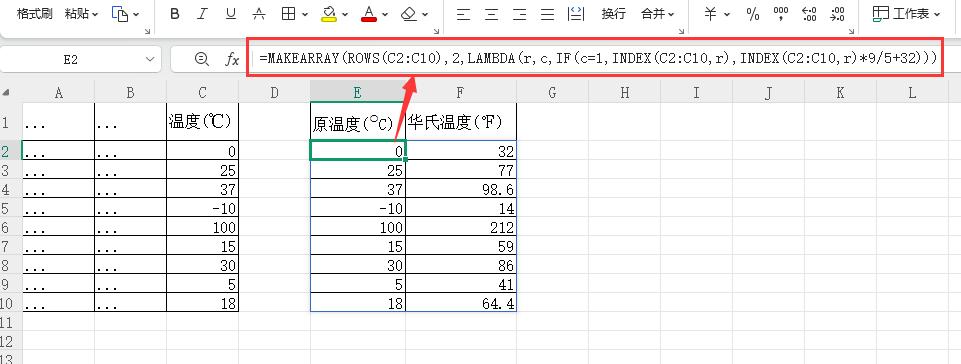Select column L header
Viewport: 961px width, 364px height.
pyautogui.click(x=912, y=93)
